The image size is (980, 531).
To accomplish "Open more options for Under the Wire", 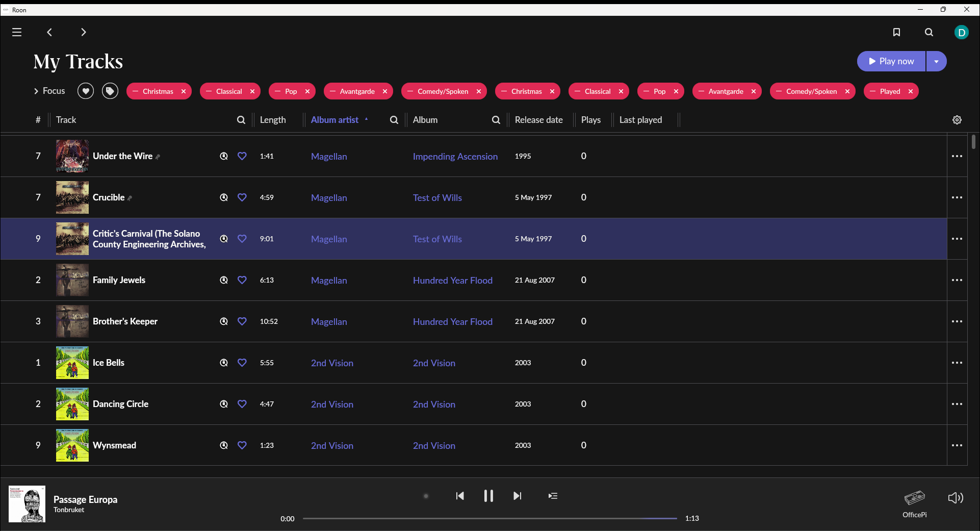I will point(957,156).
